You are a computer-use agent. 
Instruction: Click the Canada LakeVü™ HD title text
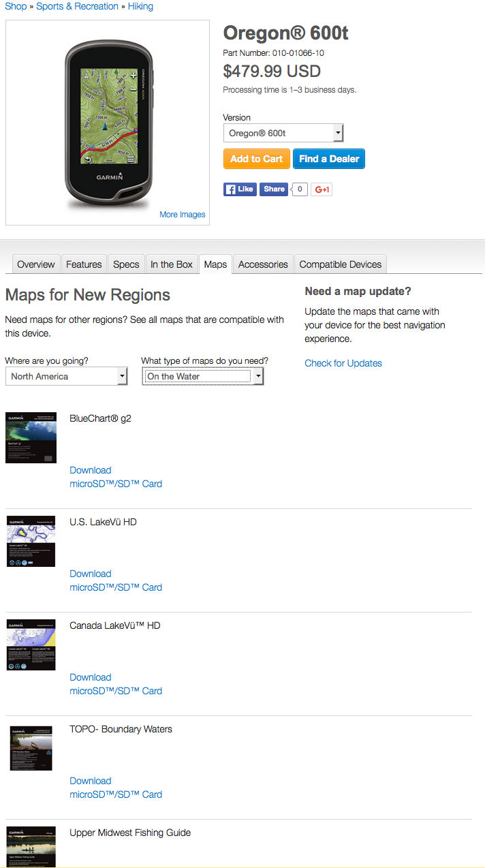click(x=115, y=625)
